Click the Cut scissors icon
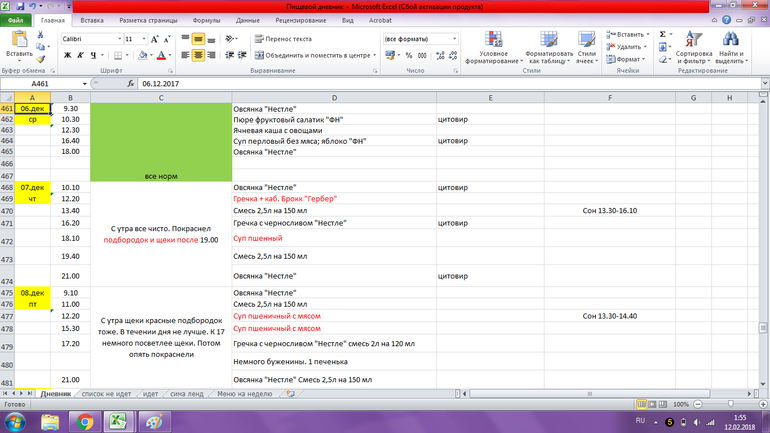Image resolution: width=770 pixels, height=433 pixels. pyautogui.click(x=41, y=35)
